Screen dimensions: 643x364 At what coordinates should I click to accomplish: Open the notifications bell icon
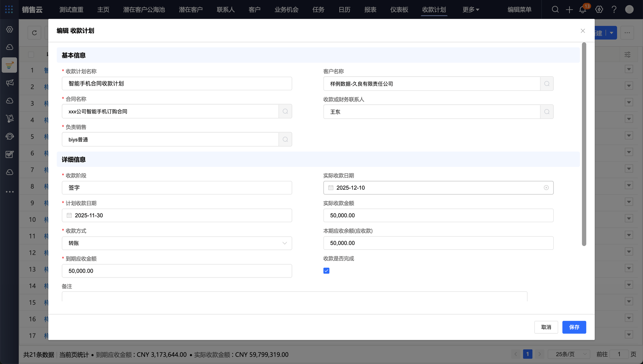583,10
